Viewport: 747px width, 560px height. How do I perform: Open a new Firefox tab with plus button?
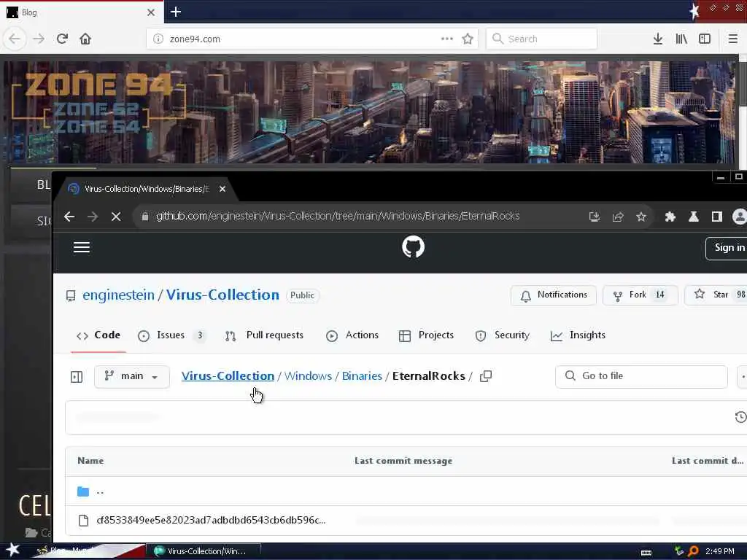[176, 12]
